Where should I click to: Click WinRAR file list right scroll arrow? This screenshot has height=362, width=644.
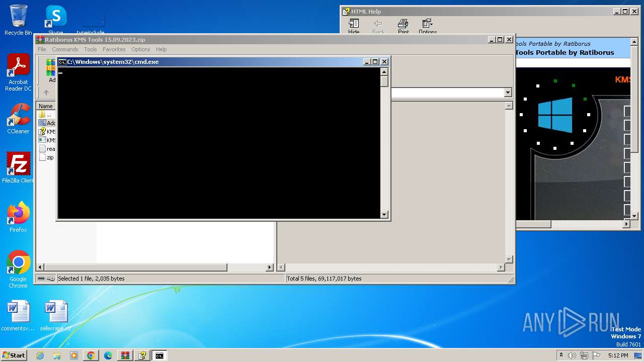270,267
